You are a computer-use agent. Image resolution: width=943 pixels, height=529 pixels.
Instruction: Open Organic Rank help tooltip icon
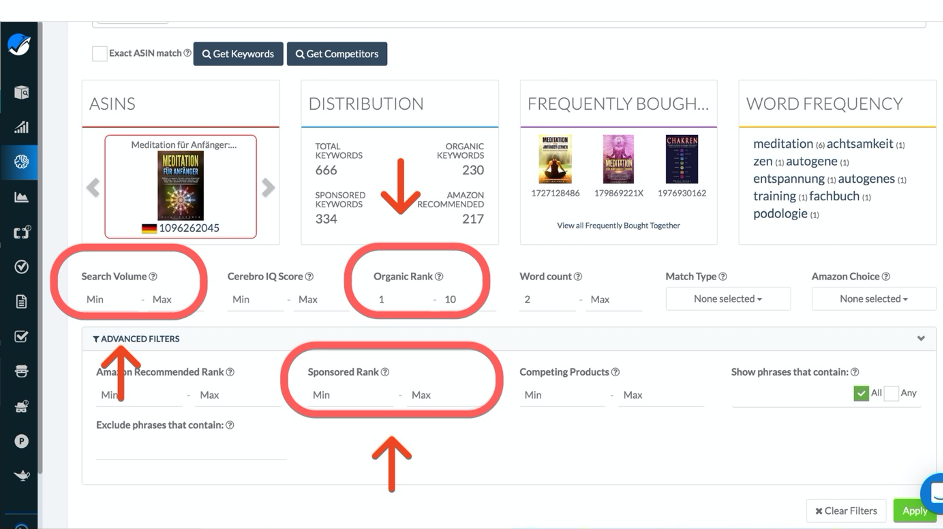tap(439, 277)
